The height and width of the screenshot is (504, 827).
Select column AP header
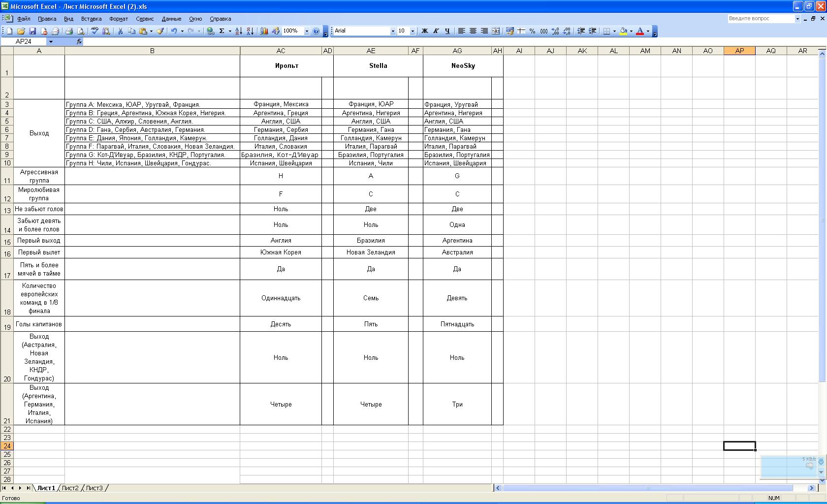point(739,51)
